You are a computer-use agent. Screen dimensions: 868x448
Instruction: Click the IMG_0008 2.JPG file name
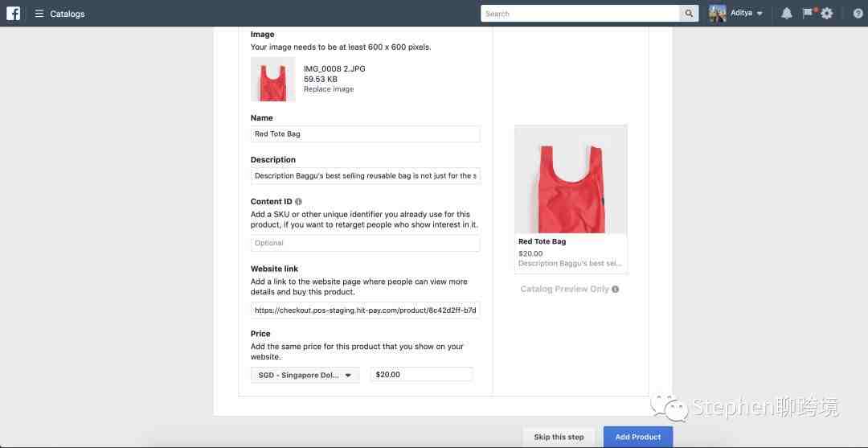click(334, 68)
